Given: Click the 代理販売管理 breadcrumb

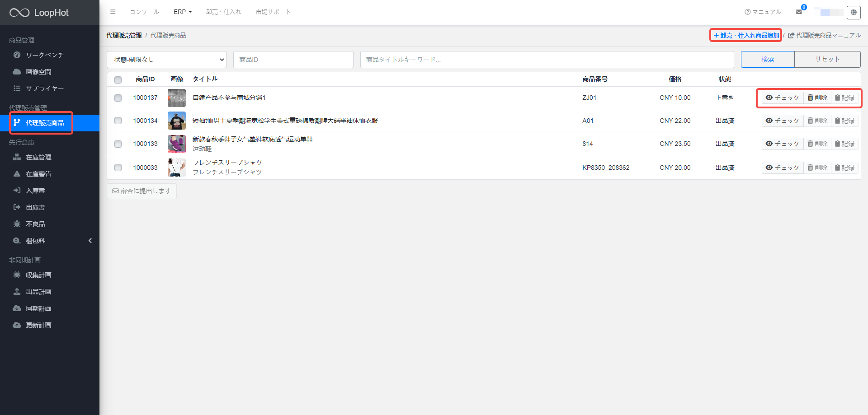Looking at the screenshot, I should (x=124, y=35).
